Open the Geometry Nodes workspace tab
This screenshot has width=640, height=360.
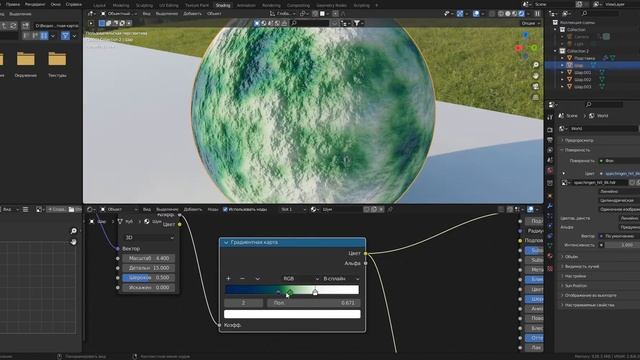(331, 5)
